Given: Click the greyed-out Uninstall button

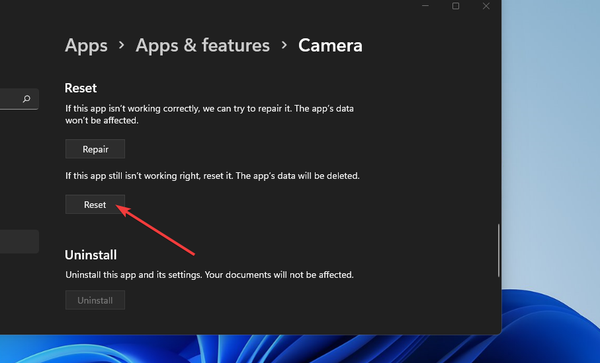Looking at the screenshot, I should click(x=95, y=300).
